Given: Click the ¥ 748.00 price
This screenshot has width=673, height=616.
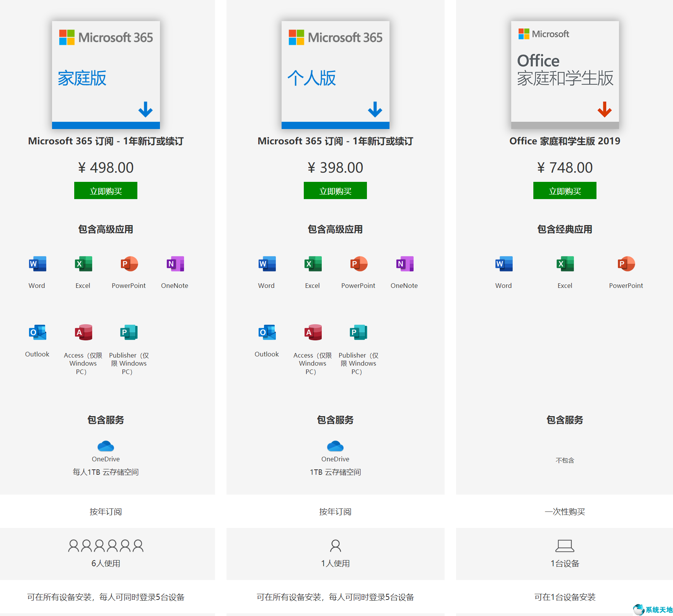Looking at the screenshot, I should click(565, 168).
